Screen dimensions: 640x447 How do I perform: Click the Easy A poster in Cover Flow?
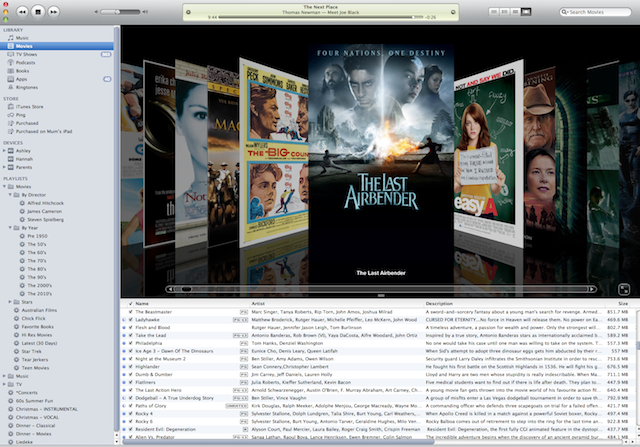(488, 153)
